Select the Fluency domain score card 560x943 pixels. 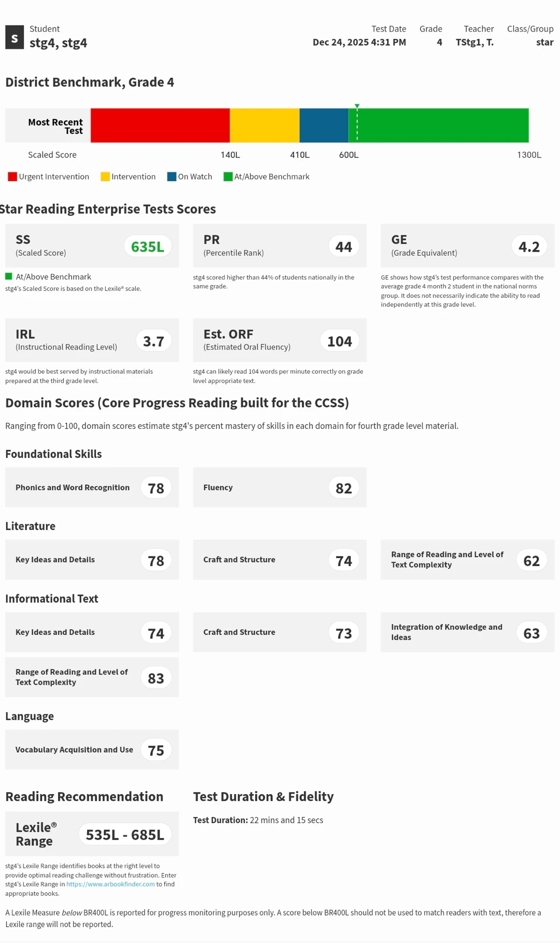(279, 488)
